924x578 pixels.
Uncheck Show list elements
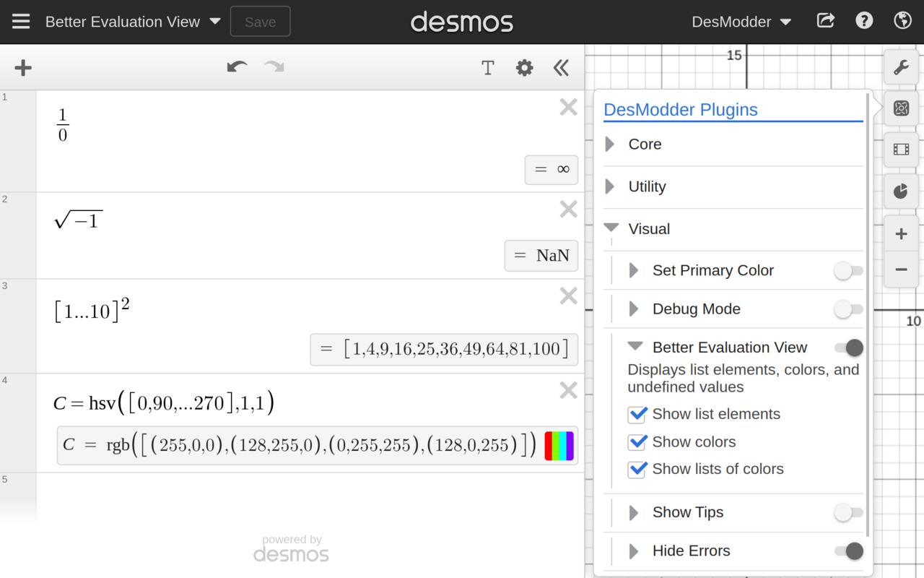click(637, 414)
